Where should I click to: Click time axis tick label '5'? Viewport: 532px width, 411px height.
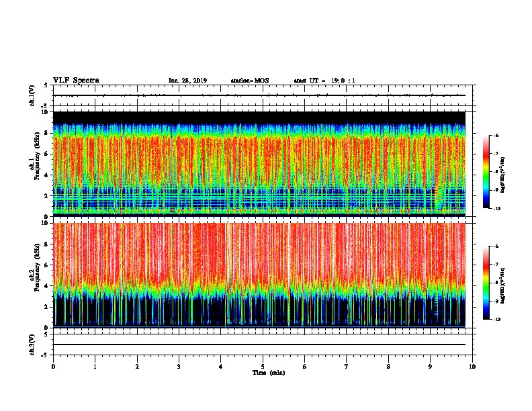click(x=263, y=367)
